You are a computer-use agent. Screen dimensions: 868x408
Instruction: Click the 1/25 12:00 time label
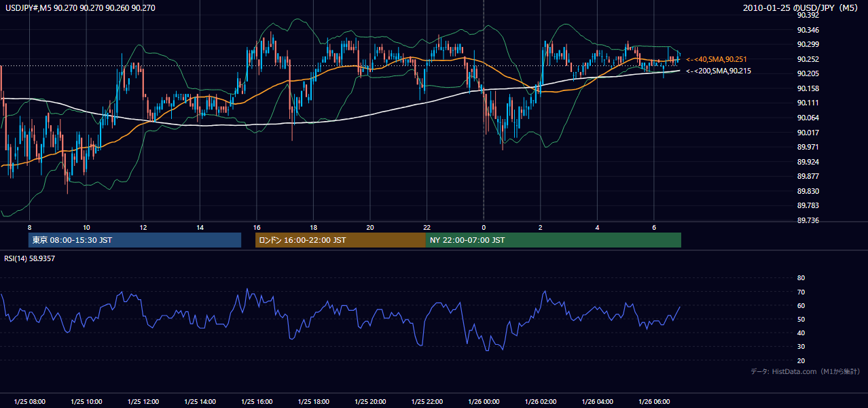(x=143, y=401)
